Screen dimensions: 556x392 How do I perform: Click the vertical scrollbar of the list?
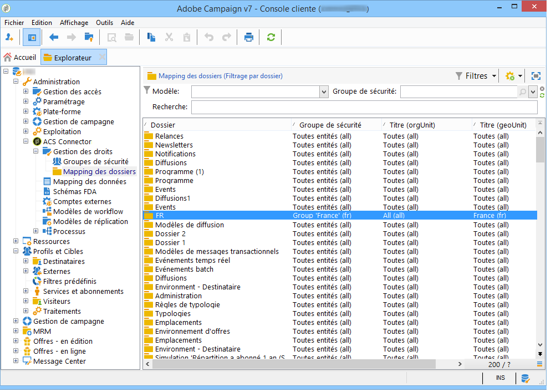point(540,149)
